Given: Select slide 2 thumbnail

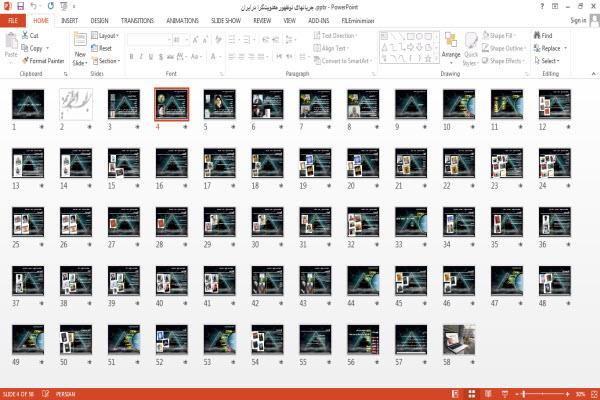Looking at the screenshot, I should click(76, 104).
